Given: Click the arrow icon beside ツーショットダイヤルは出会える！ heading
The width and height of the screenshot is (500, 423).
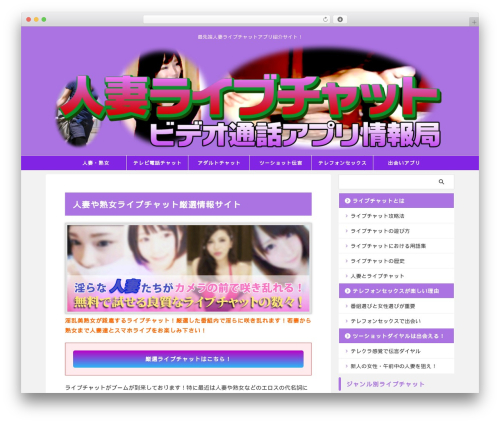Looking at the screenshot, I should click(347, 336).
